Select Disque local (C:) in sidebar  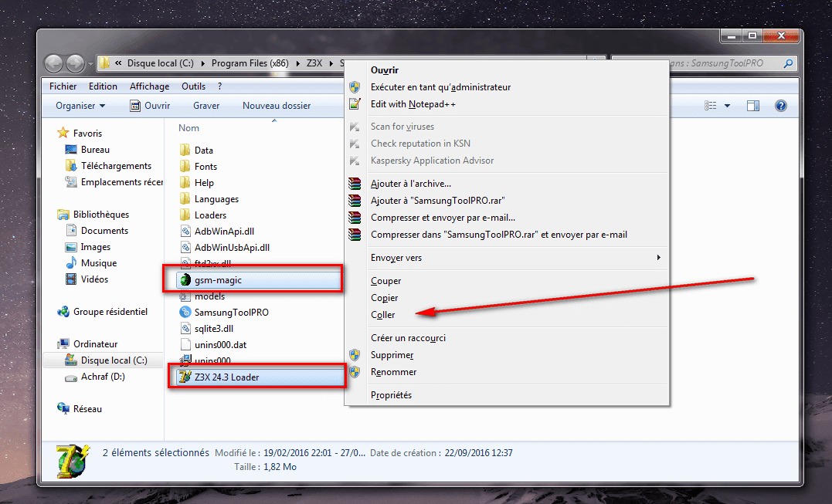(114, 360)
